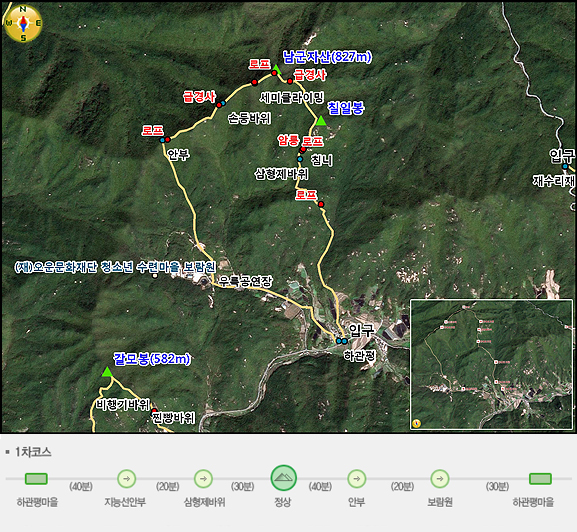Click the 삼형제바위 arrow circle in timeline
This screenshot has height=532, width=577.
coord(203,479)
